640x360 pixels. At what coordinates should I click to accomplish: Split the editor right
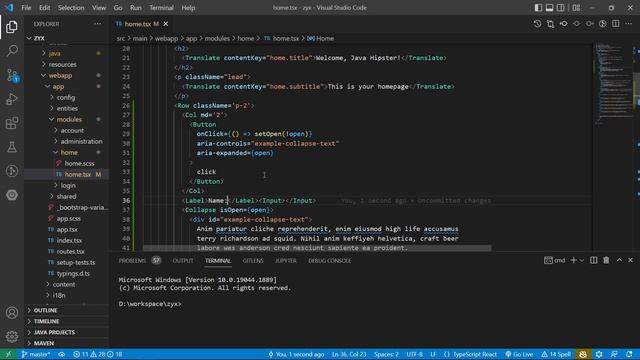point(616,24)
